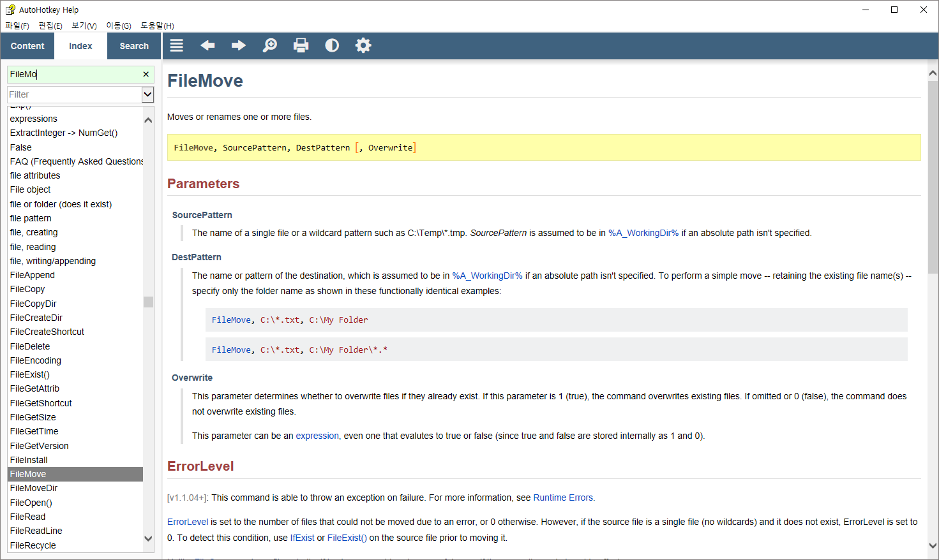Select FileCreateShortcut in the index
This screenshot has width=939, height=560.
(75, 332)
